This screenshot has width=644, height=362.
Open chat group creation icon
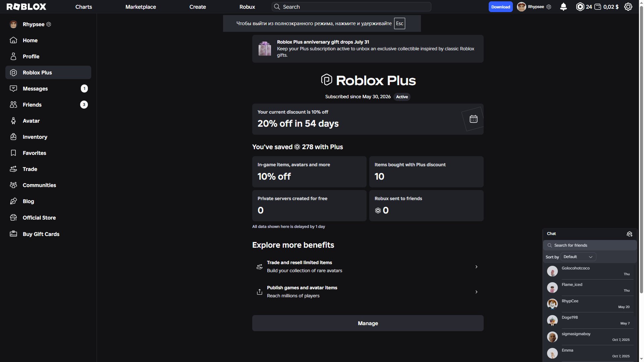tap(630, 234)
